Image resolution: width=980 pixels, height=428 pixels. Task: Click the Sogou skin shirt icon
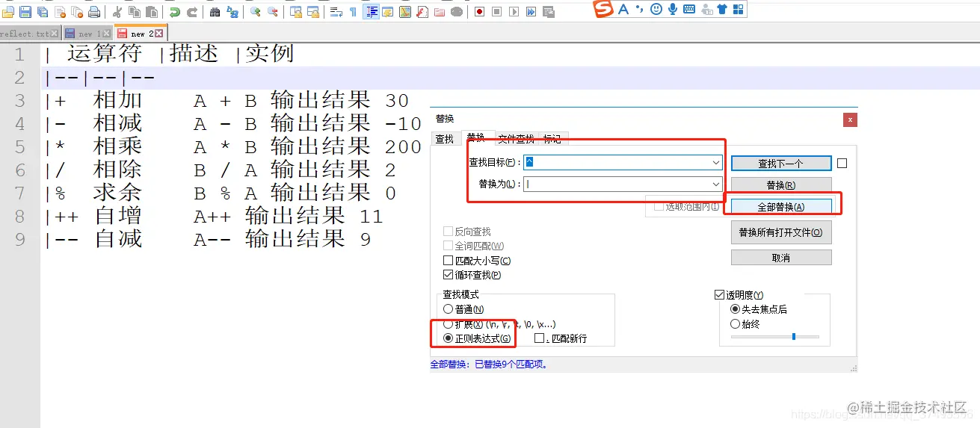coord(721,9)
